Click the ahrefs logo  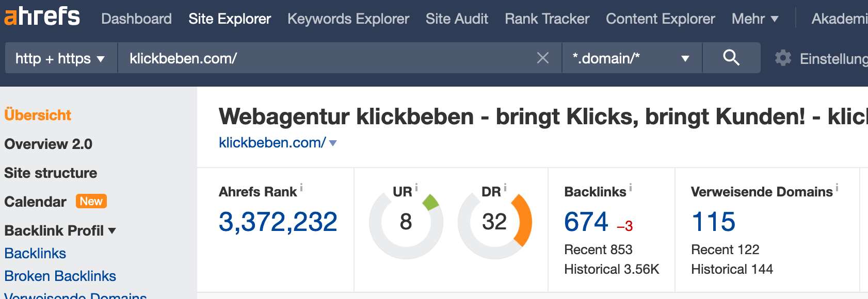point(42,16)
